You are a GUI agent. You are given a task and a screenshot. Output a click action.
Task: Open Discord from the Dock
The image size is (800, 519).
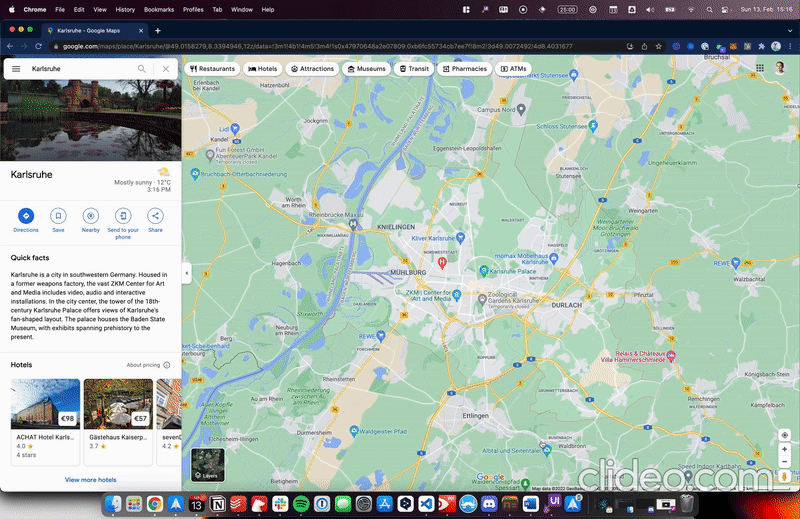pos(489,504)
